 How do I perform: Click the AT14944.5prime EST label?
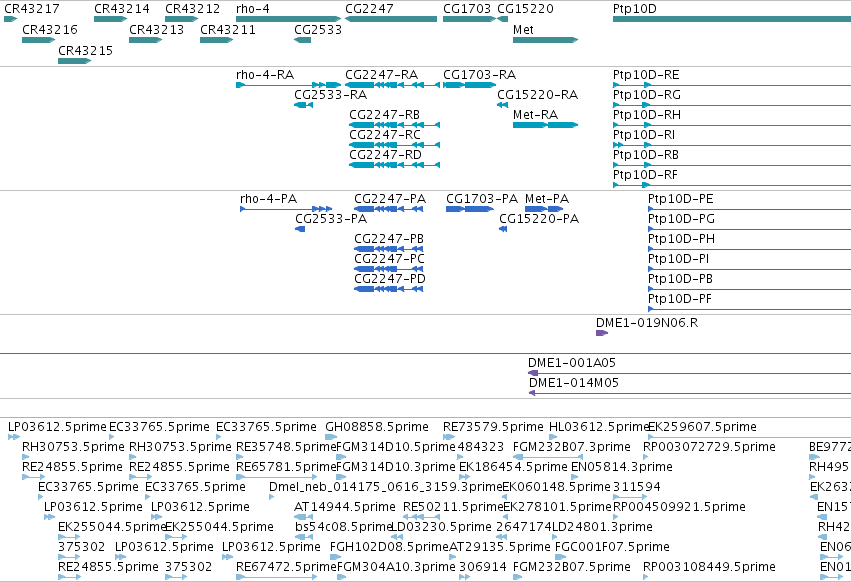(x=345, y=508)
